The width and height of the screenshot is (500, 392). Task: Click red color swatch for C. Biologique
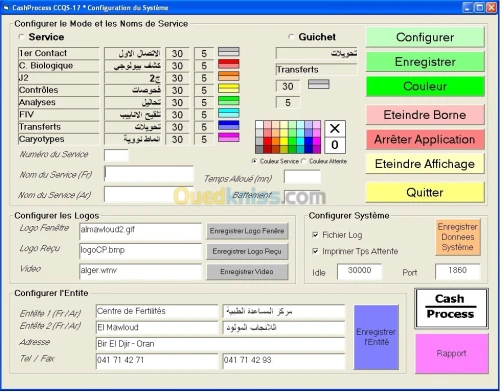pos(229,64)
